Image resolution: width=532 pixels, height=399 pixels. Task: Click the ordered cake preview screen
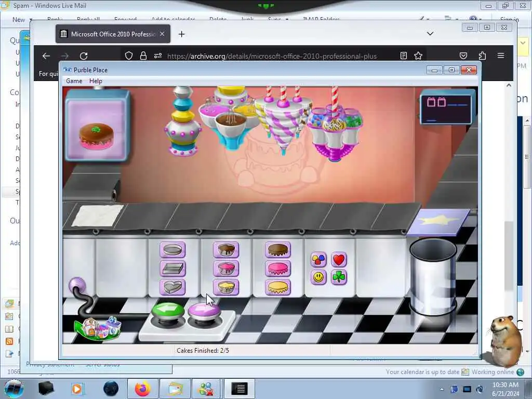coord(97,126)
